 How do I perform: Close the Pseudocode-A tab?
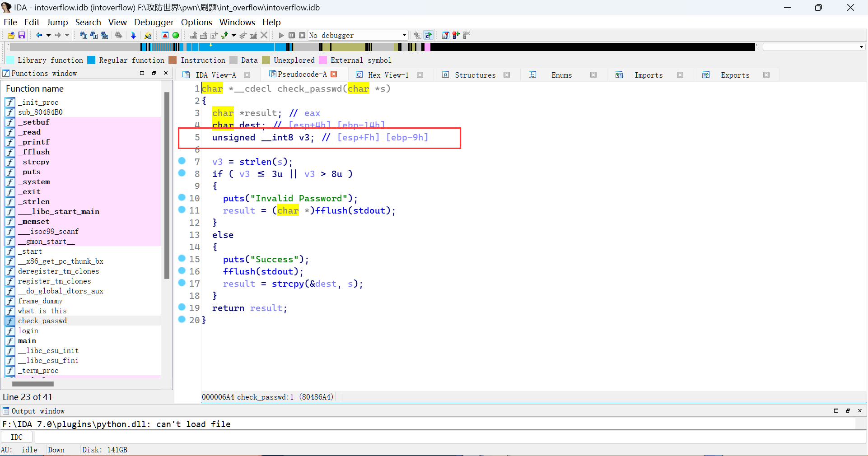(334, 74)
